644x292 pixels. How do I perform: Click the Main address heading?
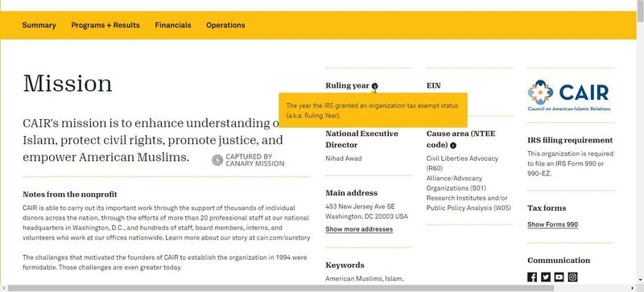tap(351, 193)
